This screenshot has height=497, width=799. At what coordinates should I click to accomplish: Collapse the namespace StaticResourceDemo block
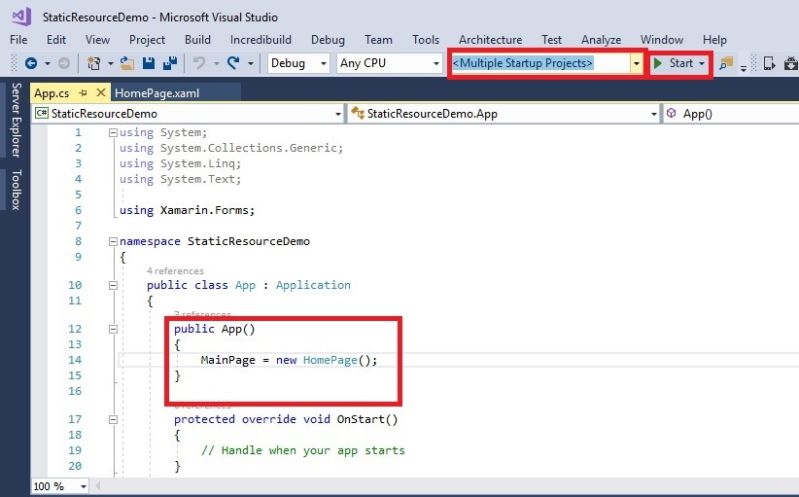click(x=113, y=242)
